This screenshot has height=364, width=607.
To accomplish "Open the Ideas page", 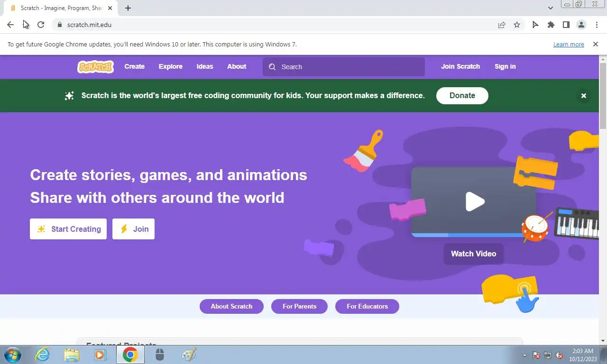I will click(205, 67).
